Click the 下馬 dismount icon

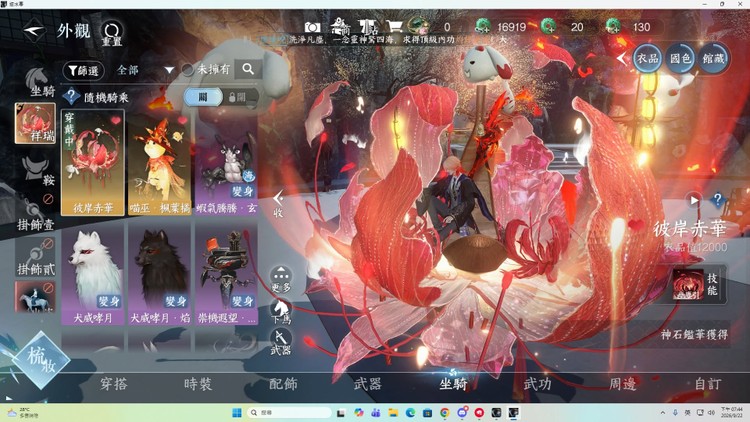click(281, 311)
